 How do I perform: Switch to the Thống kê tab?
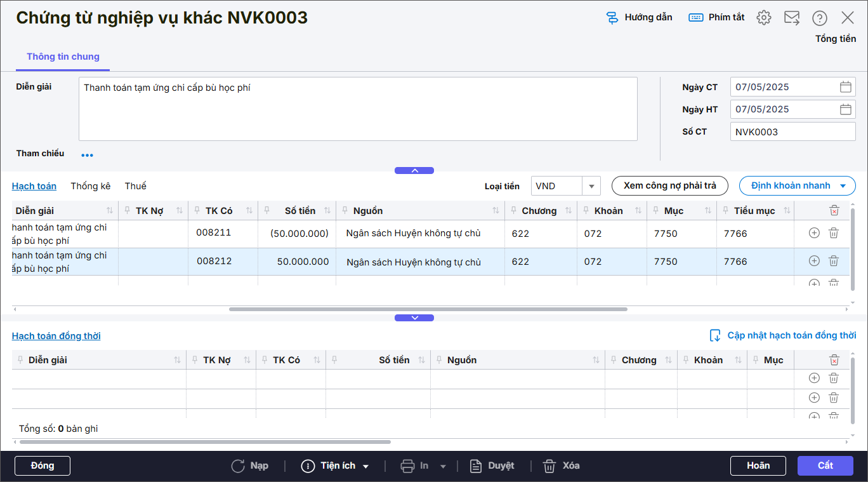tap(91, 186)
